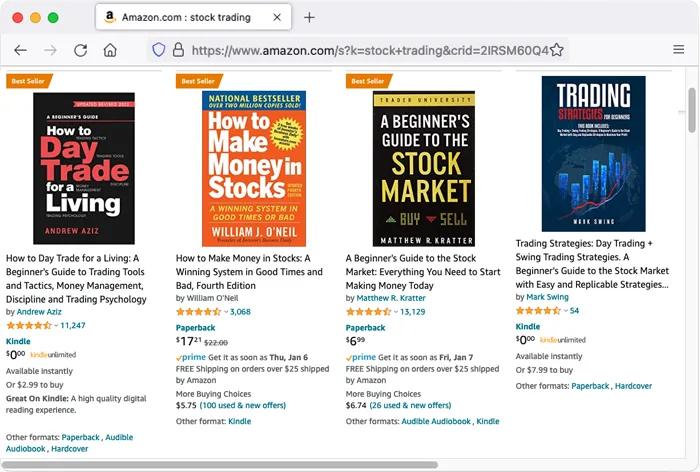Open the 11,247 ratings link
Image resolution: width=700 pixels, height=472 pixels.
(x=73, y=326)
